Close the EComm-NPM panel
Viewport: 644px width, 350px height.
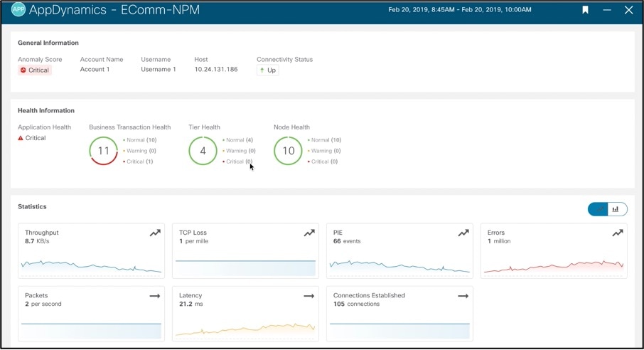pos(628,10)
